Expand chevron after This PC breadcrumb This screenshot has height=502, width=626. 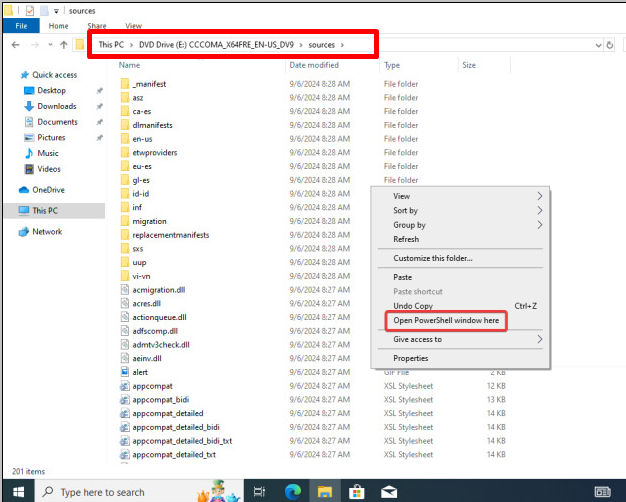(x=131, y=45)
